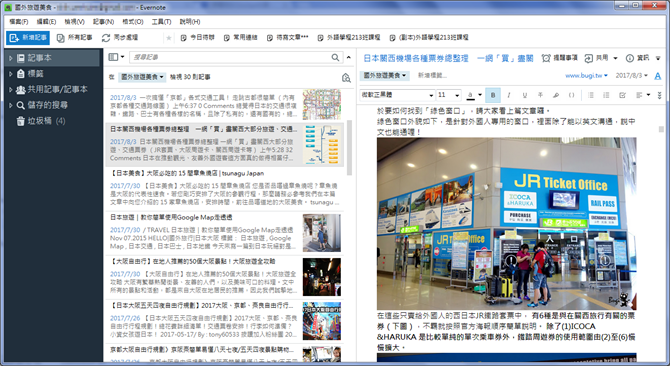Open the Google Map走透透 note
670x366 pixels.
(224, 233)
